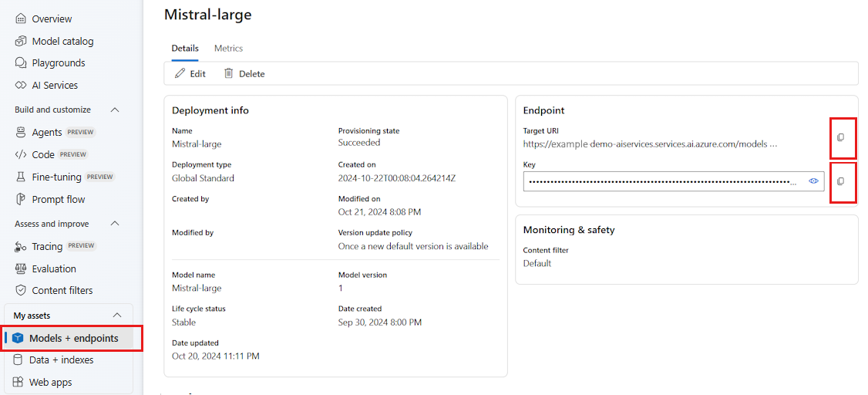This screenshot has height=395, width=868.
Task: Open Web apps
Action: 50,382
